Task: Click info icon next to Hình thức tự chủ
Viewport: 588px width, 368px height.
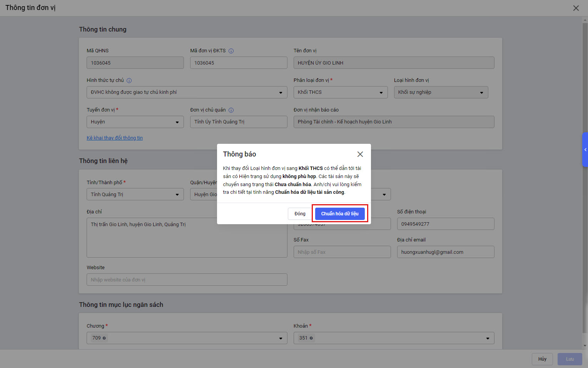Action: (129, 81)
